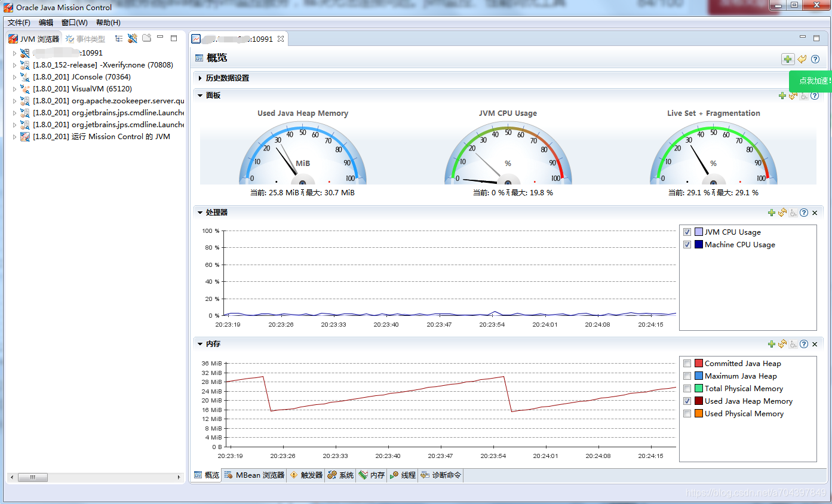Screen dimensions: 832x504
Task: Maximize the editor area with the maximize icon
Action: (x=816, y=38)
